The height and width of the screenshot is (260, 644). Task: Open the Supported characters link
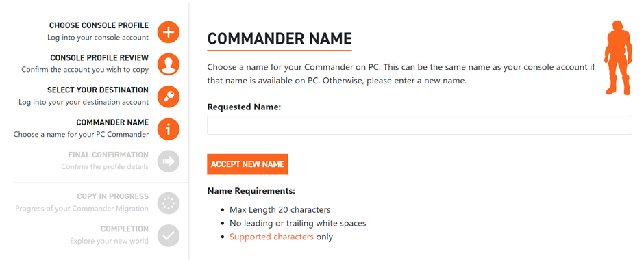pos(271,237)
